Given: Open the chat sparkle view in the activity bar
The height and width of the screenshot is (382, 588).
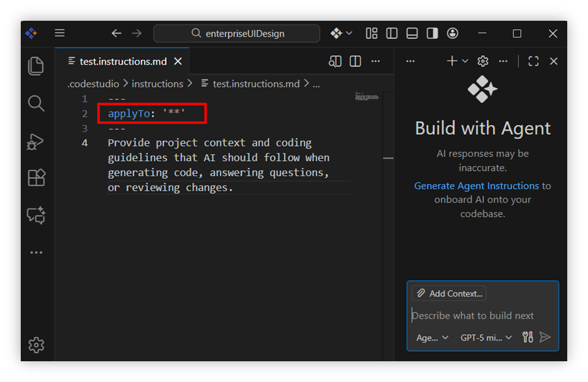Looking at the screenshot, I should [x=36, y=215].
